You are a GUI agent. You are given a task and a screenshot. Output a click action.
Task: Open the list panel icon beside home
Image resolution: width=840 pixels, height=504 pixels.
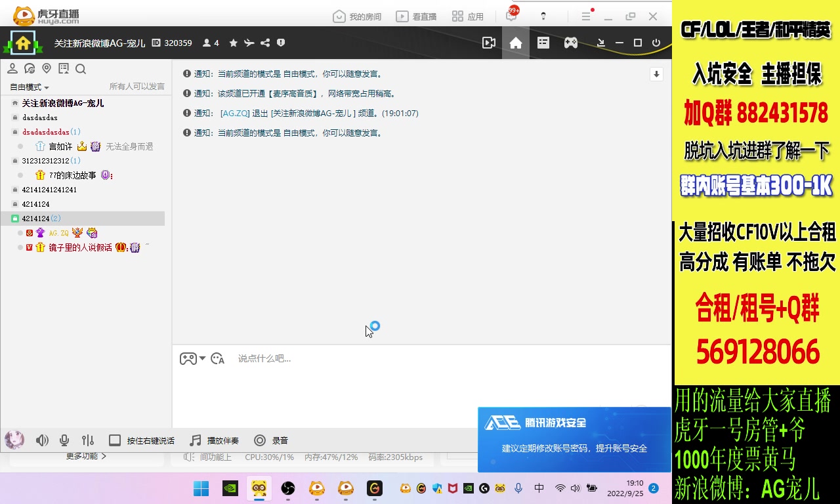tap(543, 43)
